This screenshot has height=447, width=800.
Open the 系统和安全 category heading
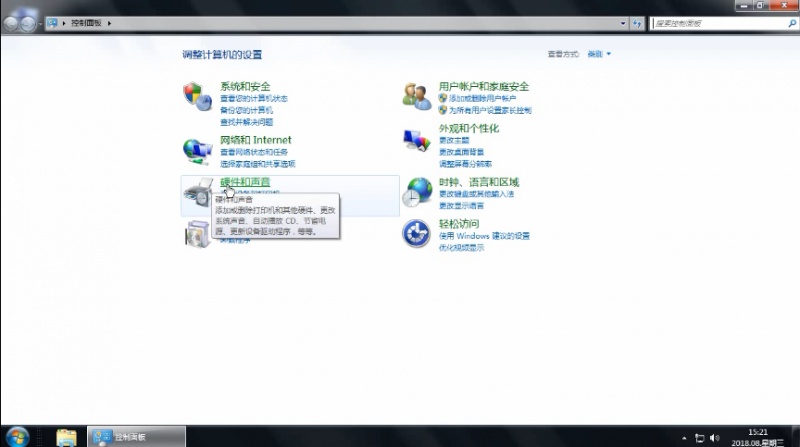coord(245,86)
